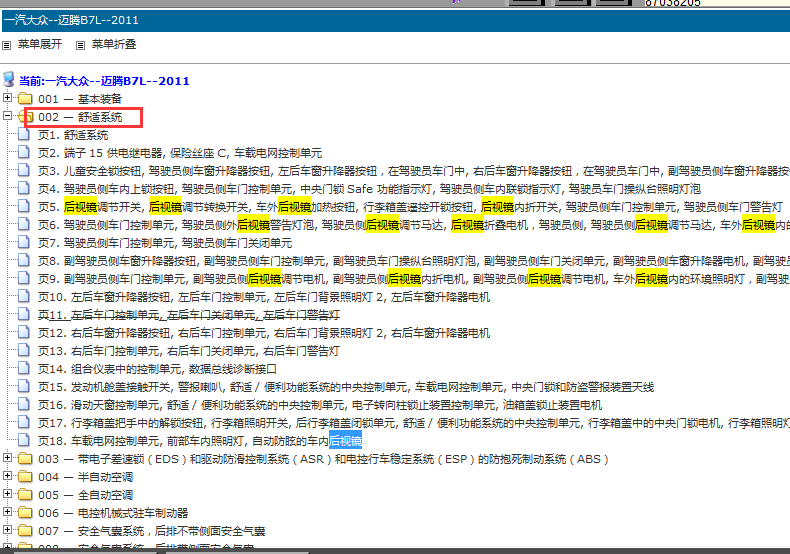
Task: Collapse the 002 — 舒适系统 folder
Action: click(7, 115)
